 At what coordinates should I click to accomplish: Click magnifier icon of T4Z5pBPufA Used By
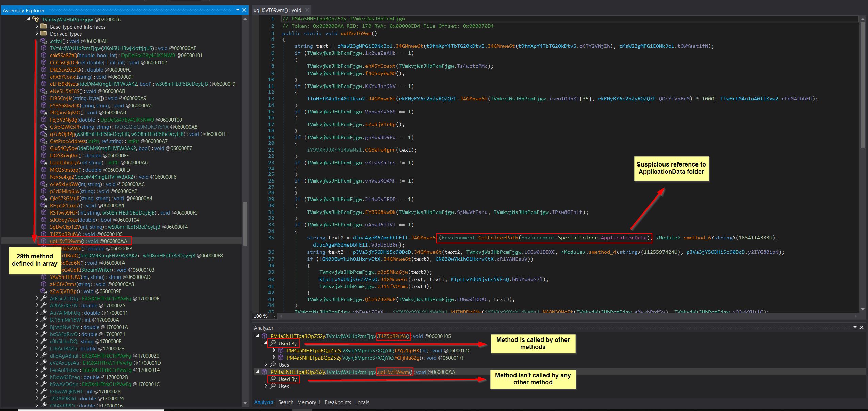[273, 343]
